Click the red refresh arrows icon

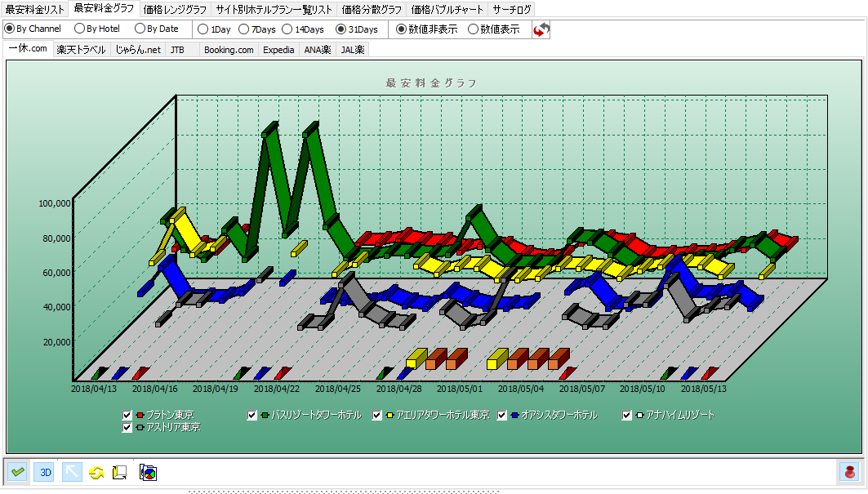541,29
